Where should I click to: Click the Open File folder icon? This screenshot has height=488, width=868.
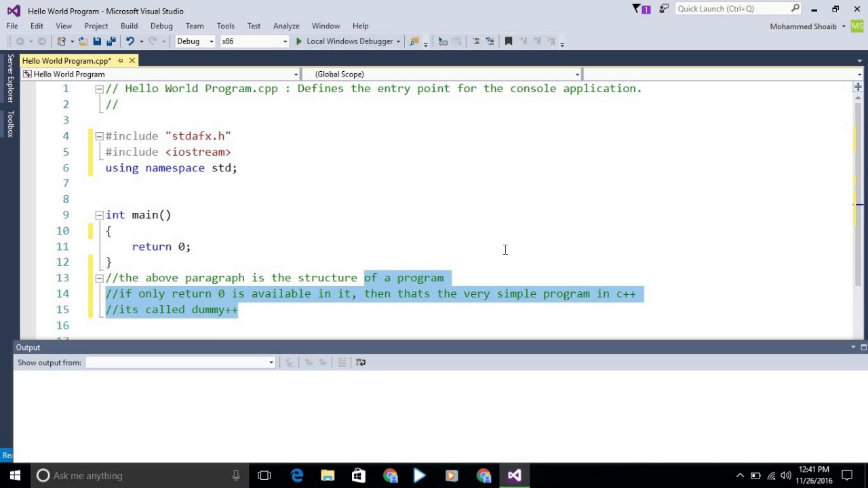pos(83,41)
